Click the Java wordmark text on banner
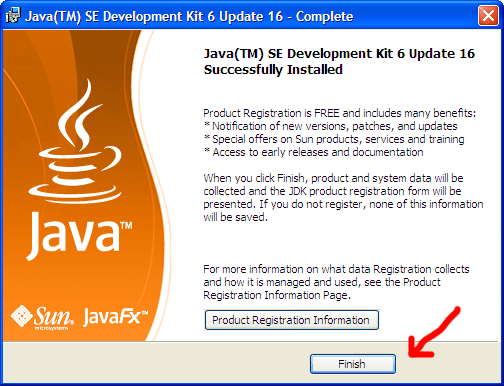Viewport: 504px width, 386px height. click(x=74, y=235)
